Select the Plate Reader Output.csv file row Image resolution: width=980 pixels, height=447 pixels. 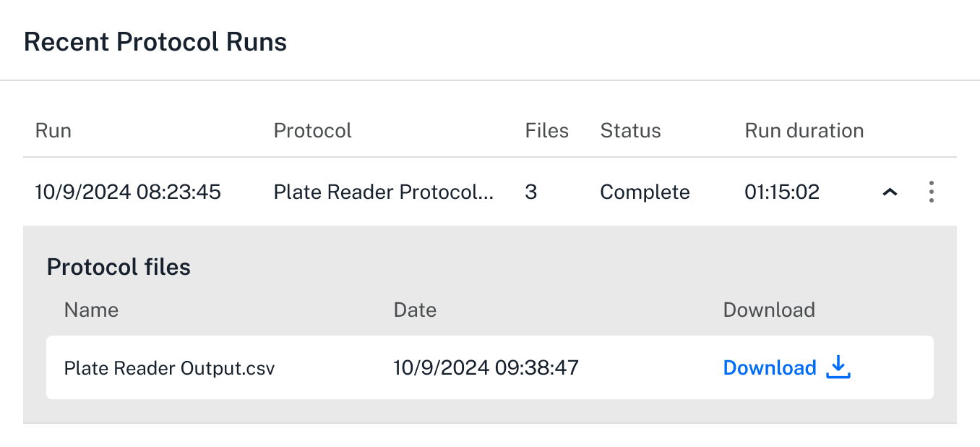[170, 367]
